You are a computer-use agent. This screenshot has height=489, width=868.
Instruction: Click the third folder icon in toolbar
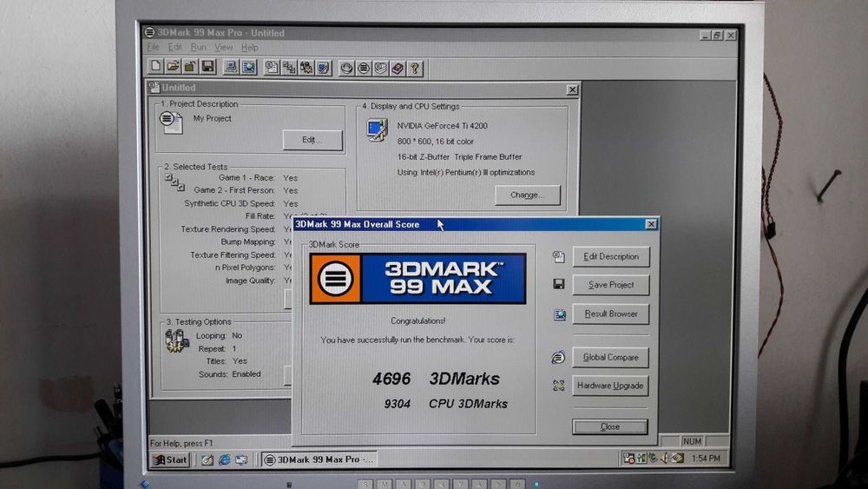(190, 67)
